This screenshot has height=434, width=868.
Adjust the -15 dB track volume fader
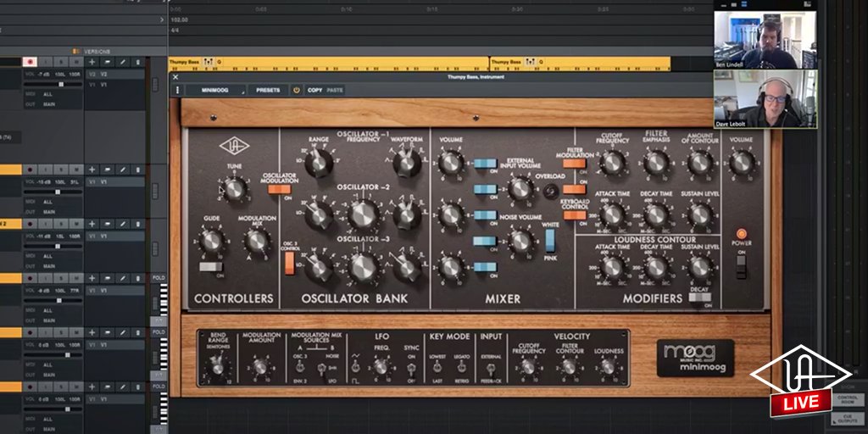click(58, 192)
